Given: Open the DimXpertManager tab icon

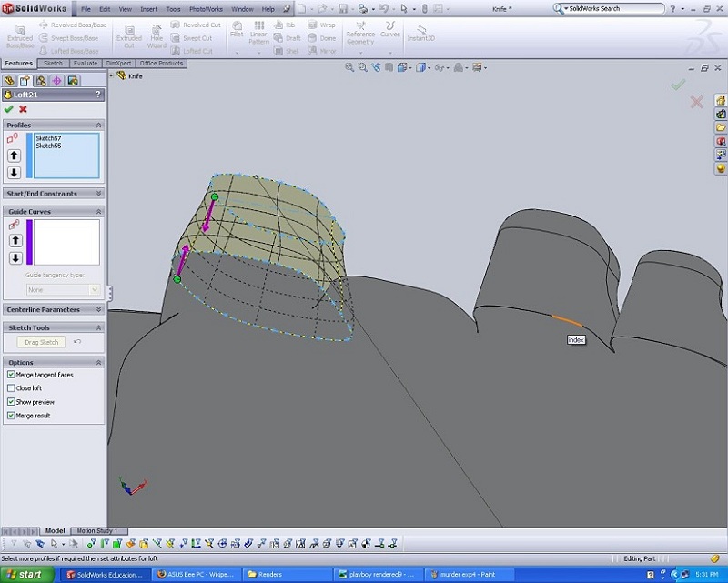Looking at the screenshot, I should (x=56, y=80).
